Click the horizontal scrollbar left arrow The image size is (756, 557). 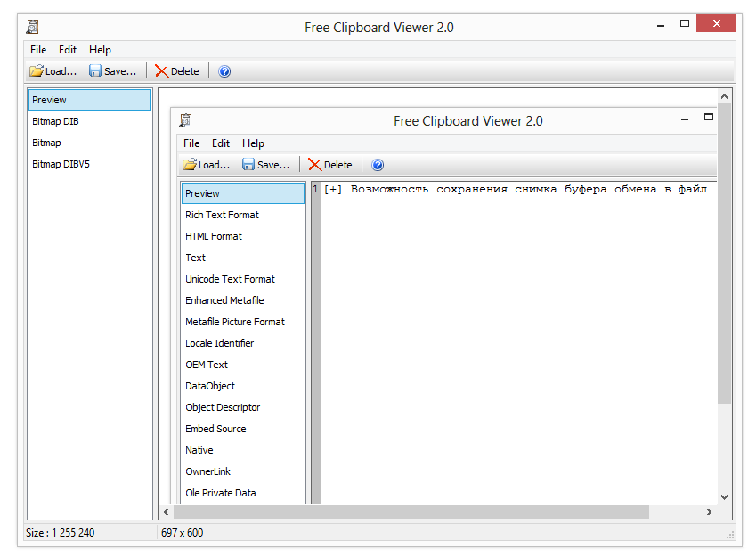tap(166, 512)
